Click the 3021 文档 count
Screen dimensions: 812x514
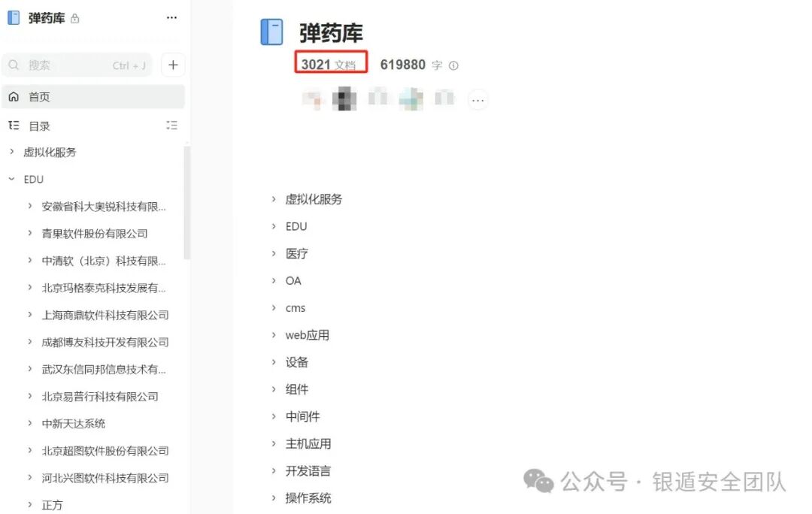[x=329, y=65]
